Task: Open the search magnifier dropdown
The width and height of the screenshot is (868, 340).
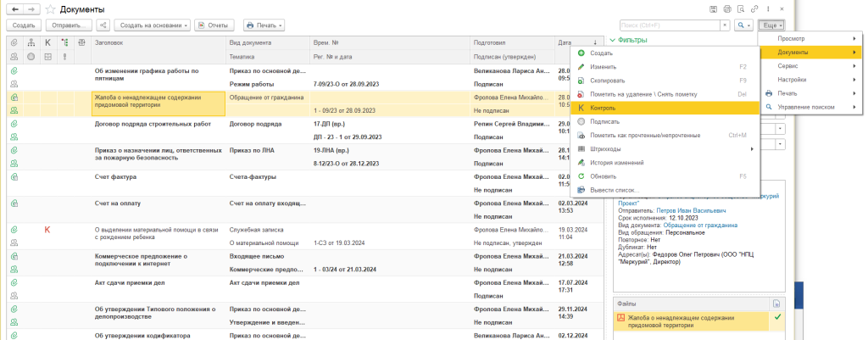Action: coord(744,25)
